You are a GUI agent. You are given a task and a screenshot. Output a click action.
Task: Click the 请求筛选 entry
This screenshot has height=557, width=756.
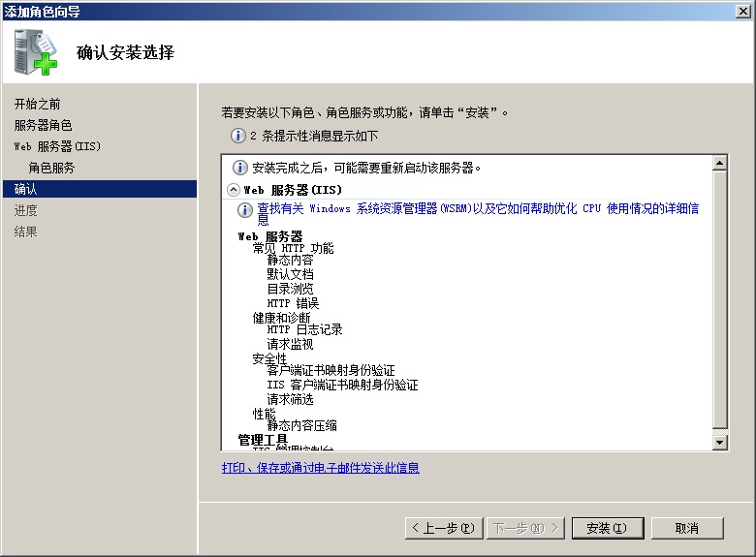(290, 399)
